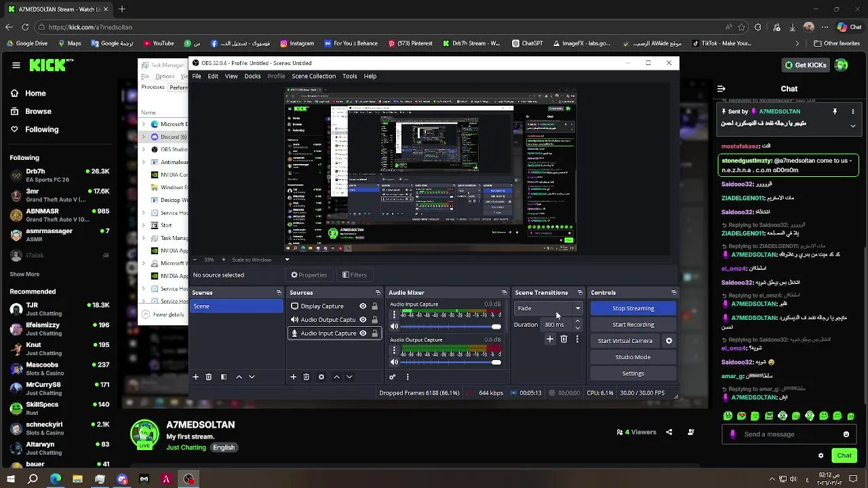Adjust Audio Input Capture volume slider
The height and width of the screenshot is (488, 868).
pyautogui.click(x=451, y=327)
